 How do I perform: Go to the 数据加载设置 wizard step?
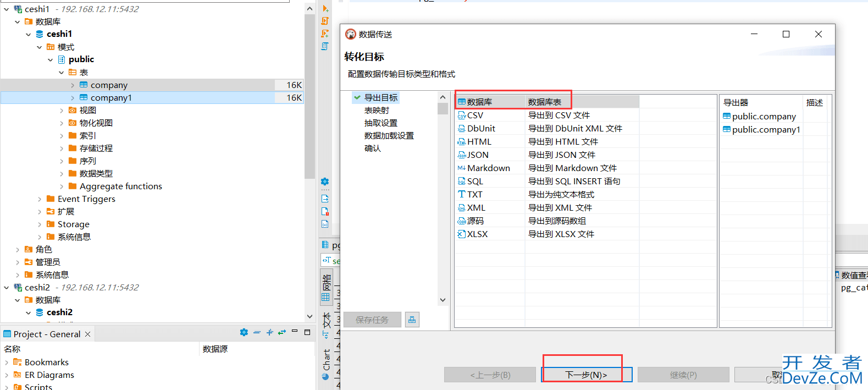389,135
